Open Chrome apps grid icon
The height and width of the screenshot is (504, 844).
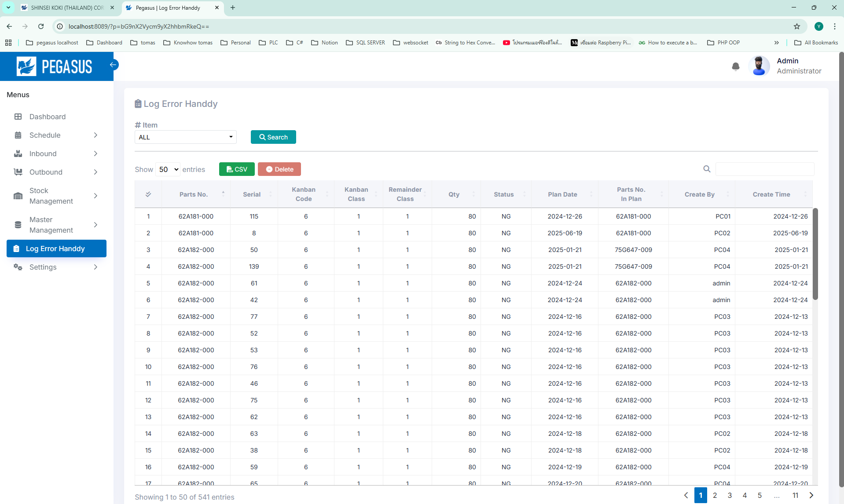8,43
